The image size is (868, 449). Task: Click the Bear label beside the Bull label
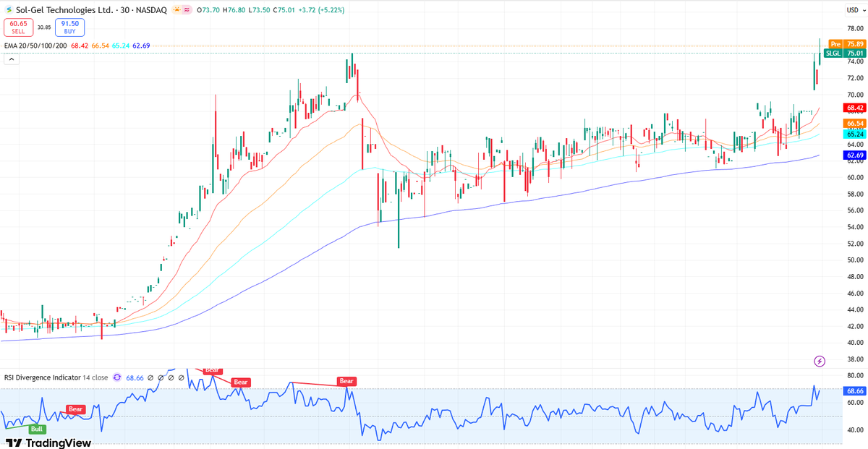[75, 409]
